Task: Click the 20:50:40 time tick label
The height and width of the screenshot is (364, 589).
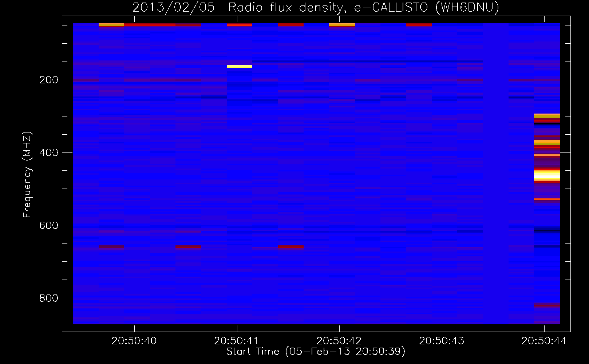Action: tap(134, 341)
